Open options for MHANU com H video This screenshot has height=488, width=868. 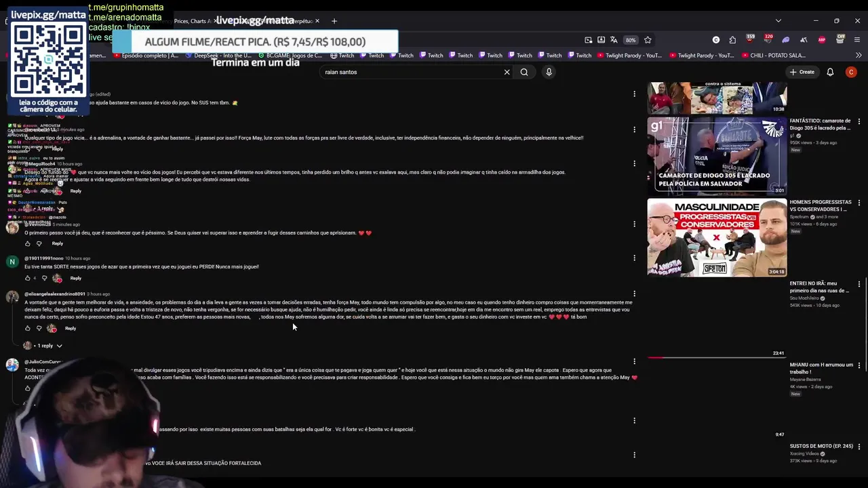[859, 365]
